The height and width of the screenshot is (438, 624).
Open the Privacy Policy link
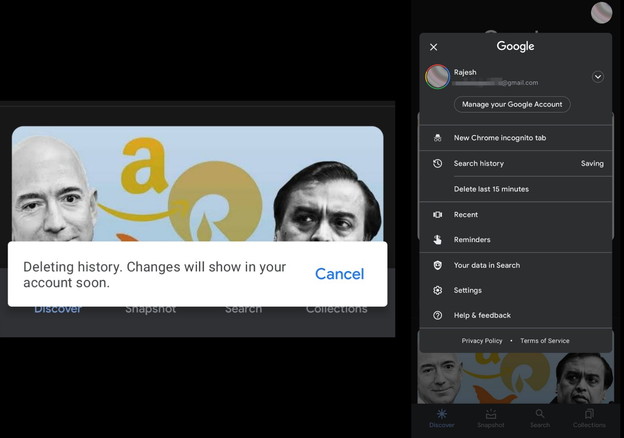tap(482, 341)
